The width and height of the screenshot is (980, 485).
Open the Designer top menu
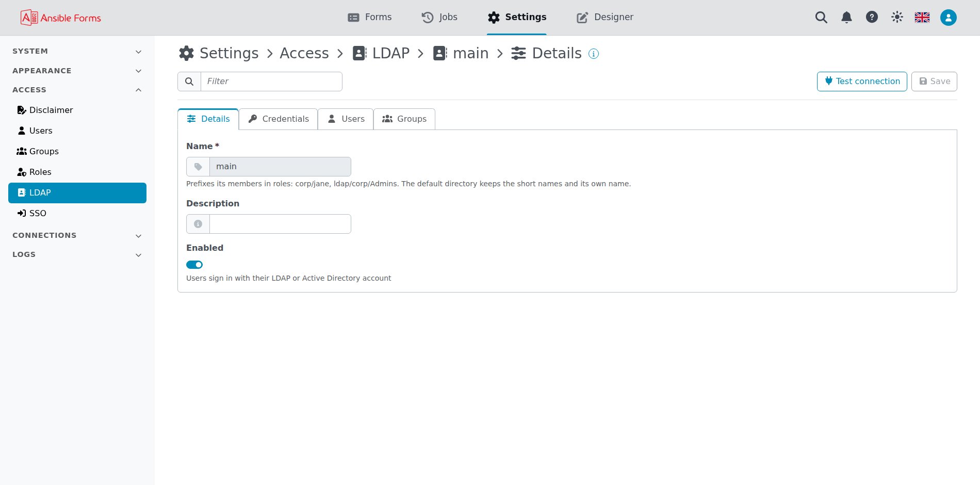point(605,18)
